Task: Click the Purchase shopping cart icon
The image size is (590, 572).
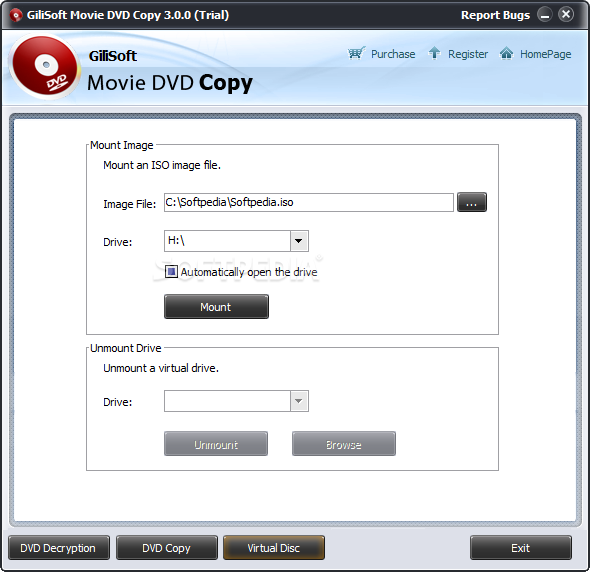Action: pyautogui.click(x=356, y=53)
